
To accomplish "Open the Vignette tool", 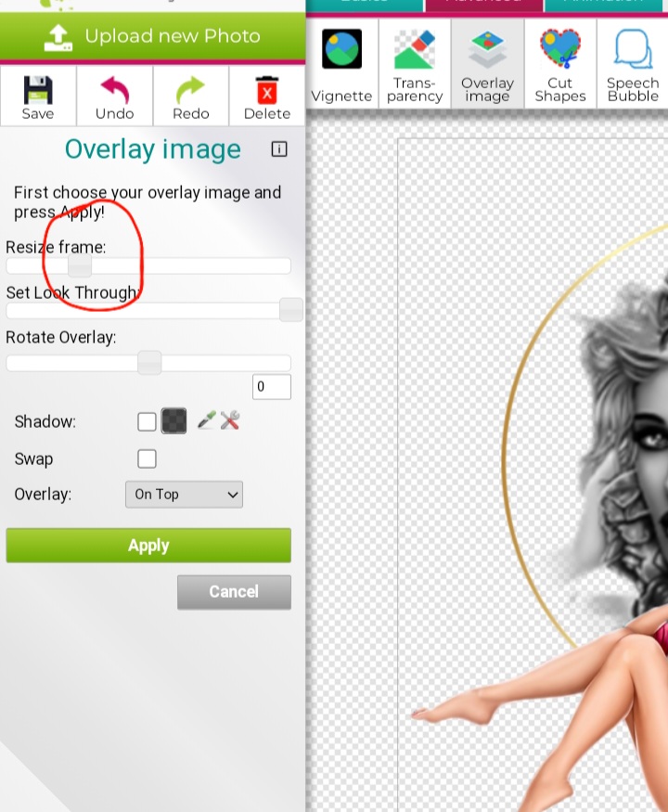I will pos(341,65).
